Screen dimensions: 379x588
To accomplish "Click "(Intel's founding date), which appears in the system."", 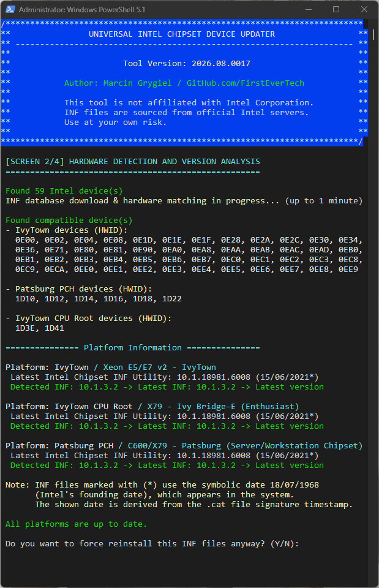I will [165, 495].
